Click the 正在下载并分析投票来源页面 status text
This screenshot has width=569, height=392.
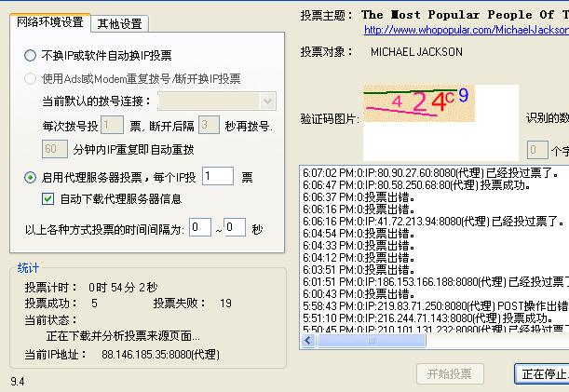pyautogui.click(x=123, y=336)
